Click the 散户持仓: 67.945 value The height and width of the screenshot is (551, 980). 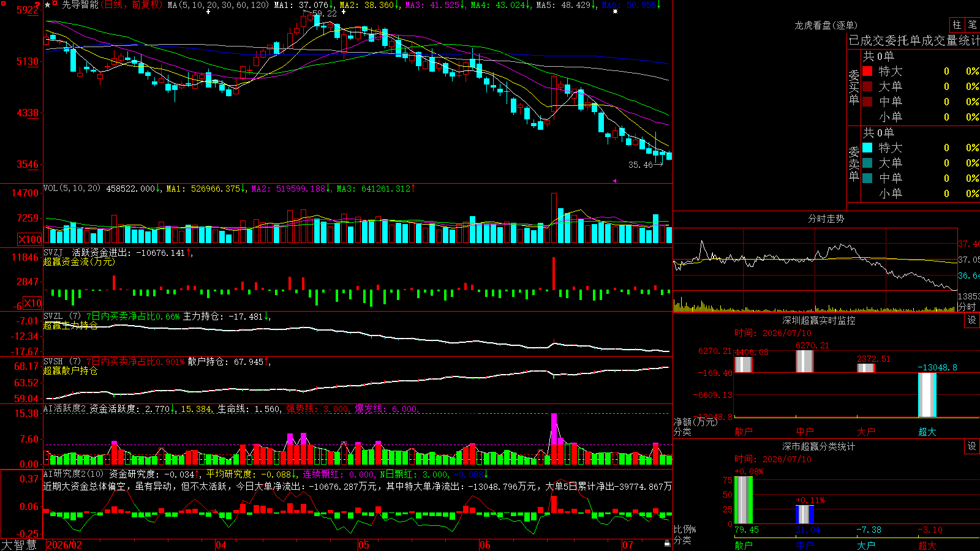click(x=226, y=362)
